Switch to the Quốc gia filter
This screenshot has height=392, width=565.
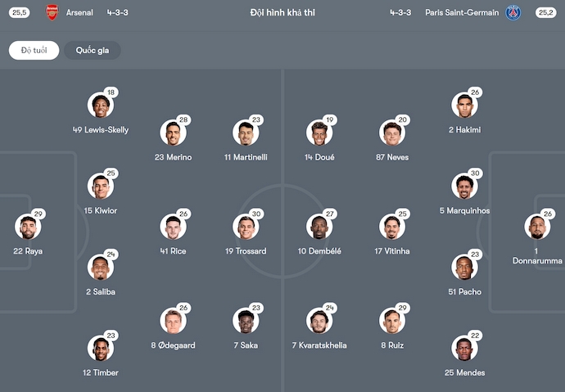click(93, 51)
